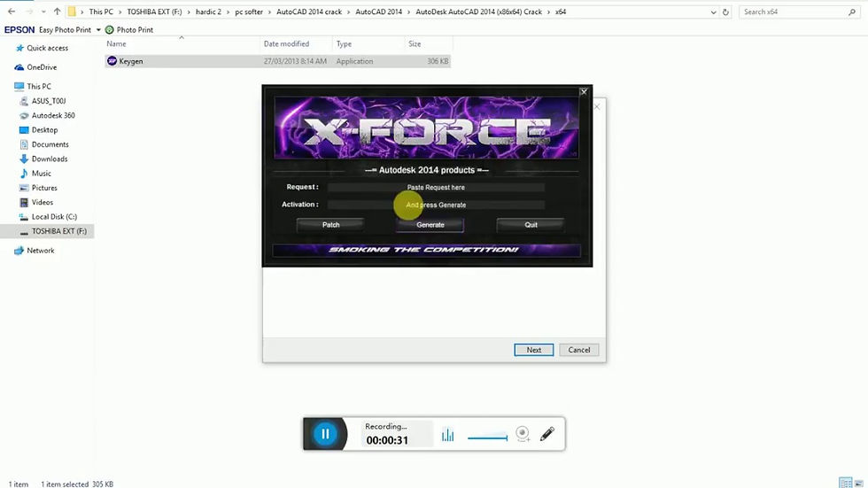Image resolution: width=868 pixels, height=488 pixels.
Task: Sort by the Size column header
Action: tap(415, 43)
